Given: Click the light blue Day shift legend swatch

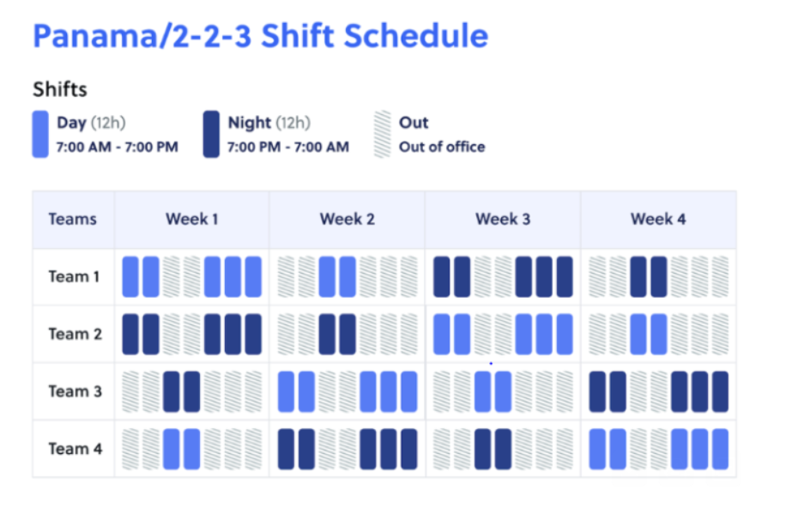Looking at the screenshot, I should (40, 134).
